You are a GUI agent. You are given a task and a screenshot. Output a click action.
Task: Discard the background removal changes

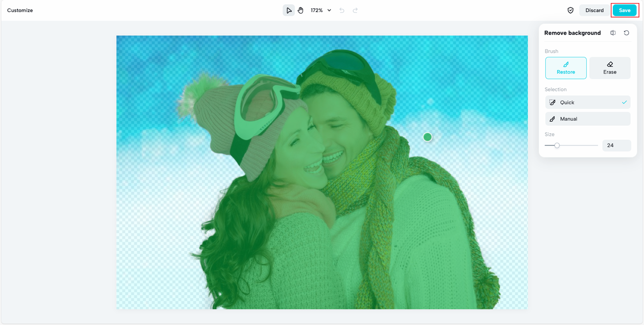click(594, 10)
